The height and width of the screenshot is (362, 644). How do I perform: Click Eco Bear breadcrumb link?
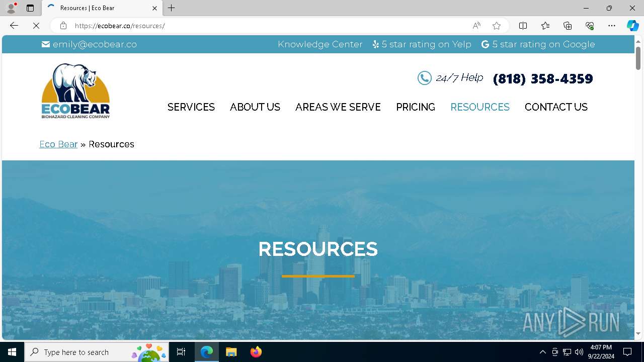[58, 144]
